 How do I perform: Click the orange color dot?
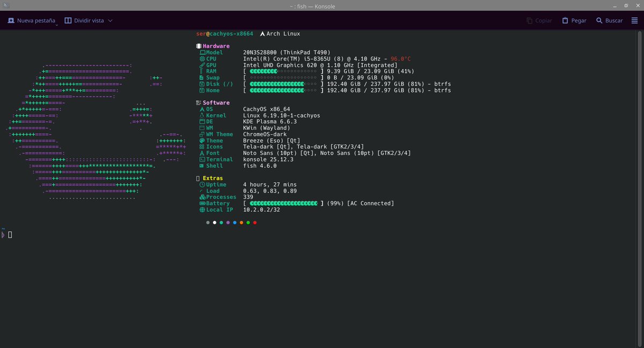coord(241,222)
